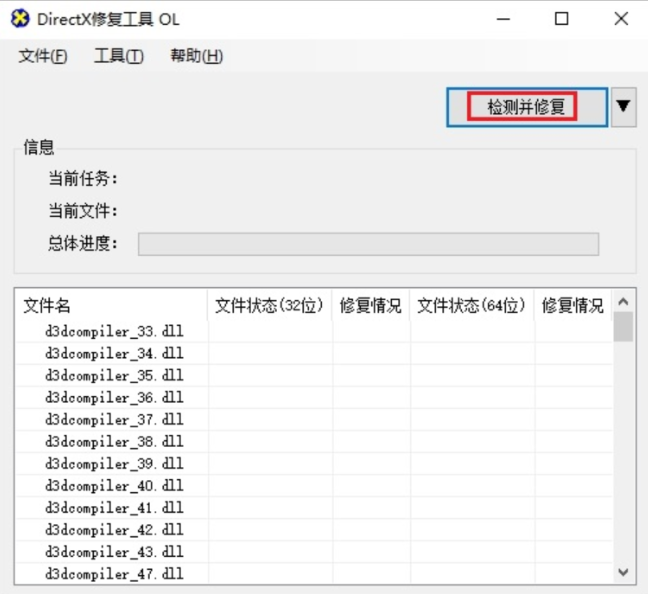Select d3dcompiler_36.dll row

coord(314,398)
